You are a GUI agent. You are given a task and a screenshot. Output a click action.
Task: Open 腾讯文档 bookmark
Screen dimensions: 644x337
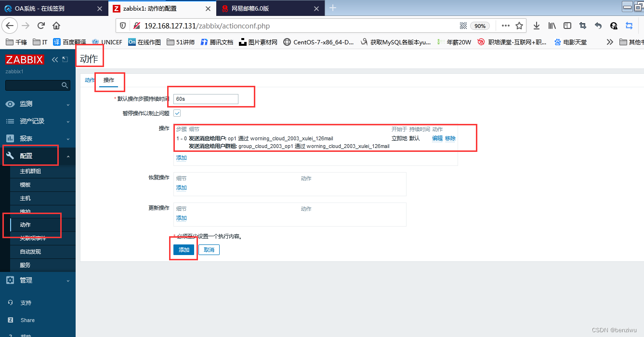coord(217,42)
